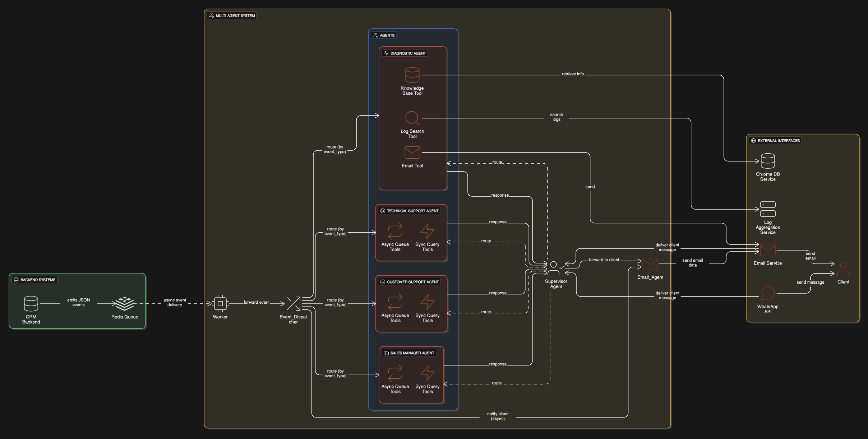Click the Client user icon
The width and height of the screenshot is (868, 439).
click(x=843, y=268)
